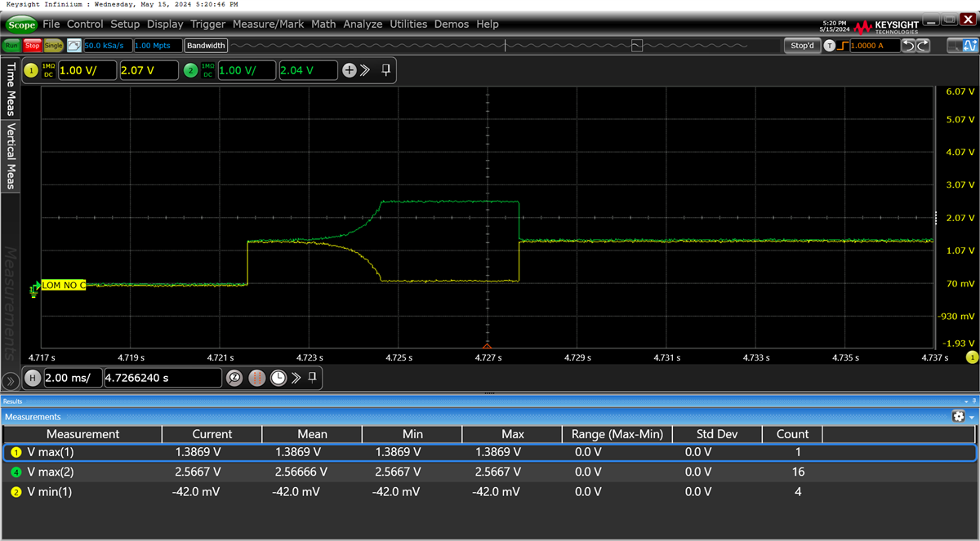Click the orange trigger time marker on time axis

tap(488, 346)
